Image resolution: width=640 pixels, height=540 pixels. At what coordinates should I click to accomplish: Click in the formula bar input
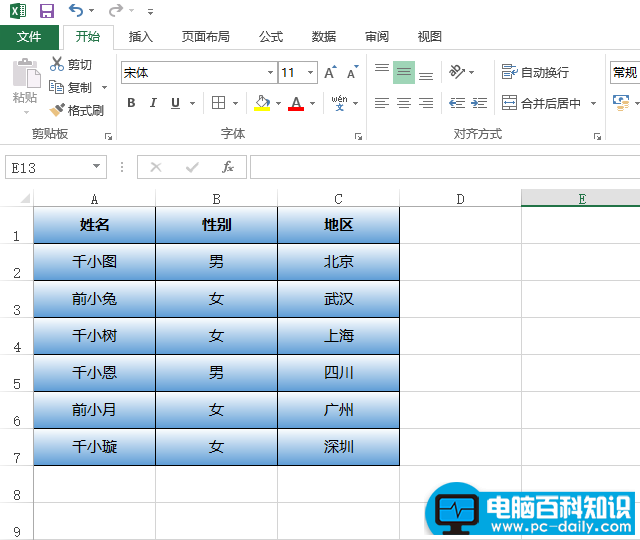click(x=445, y=167)
